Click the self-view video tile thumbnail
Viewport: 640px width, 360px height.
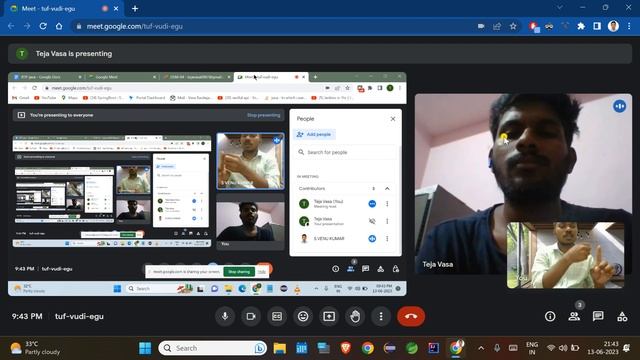[x=565, y=255]
